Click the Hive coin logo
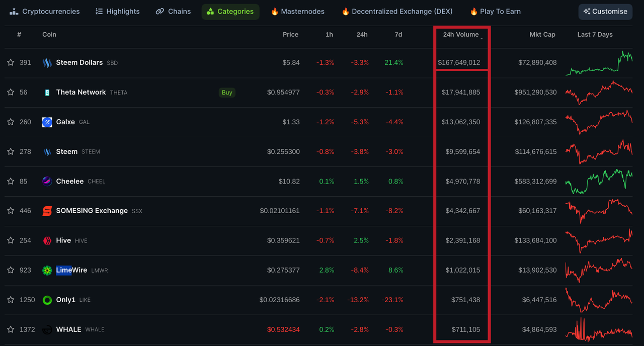The width and height of the screenshot is (644, 346). point(47,241)
